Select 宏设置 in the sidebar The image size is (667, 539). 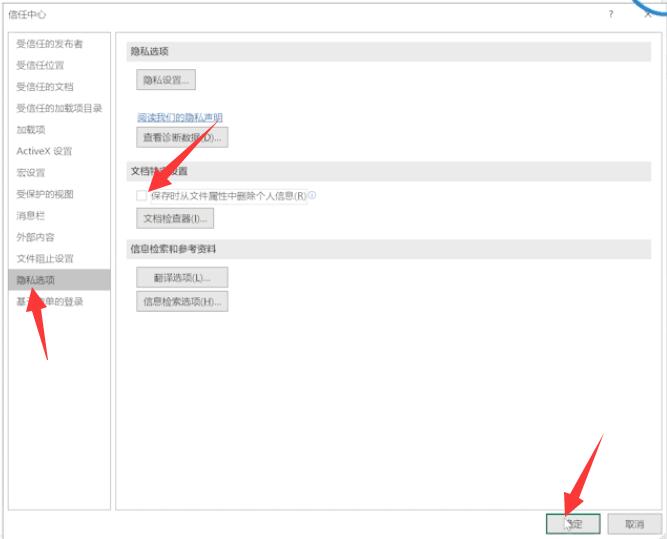tap(31, 173)
